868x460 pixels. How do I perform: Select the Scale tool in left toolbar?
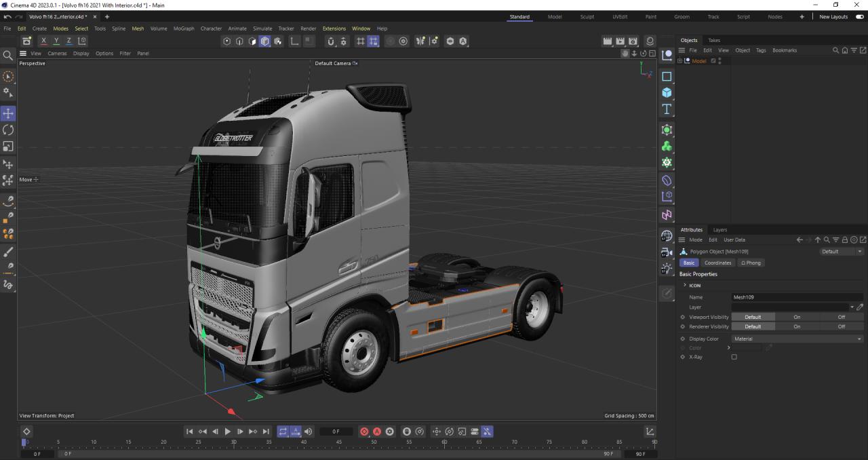click(x=9, y=147)
